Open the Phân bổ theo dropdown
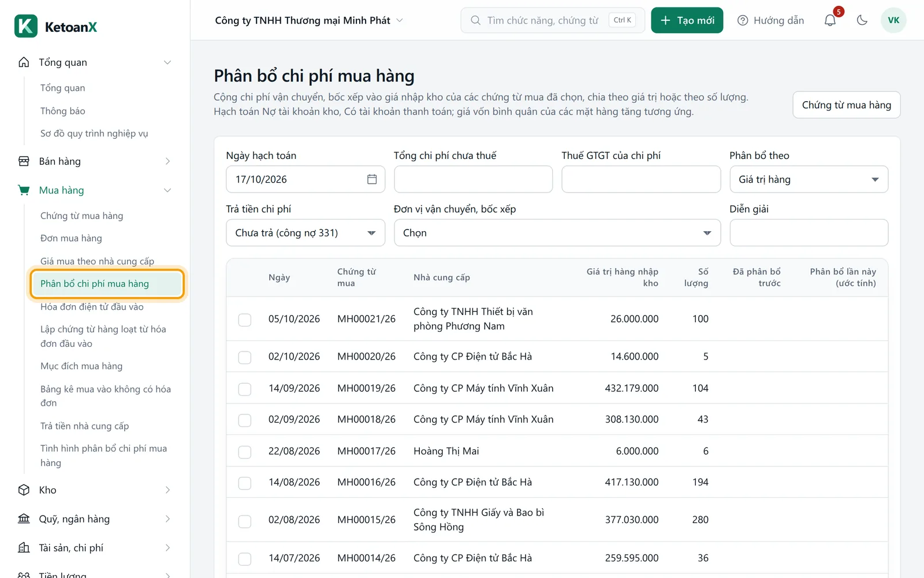The height and width of the screenshot is (578, 924). tap(808, 179)
